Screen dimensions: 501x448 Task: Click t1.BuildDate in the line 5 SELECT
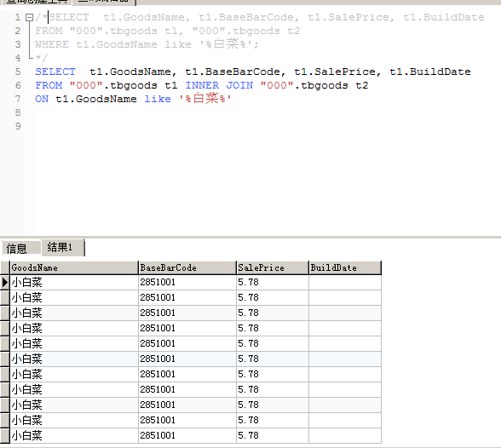pyautogui.click(x=430, y=72)
